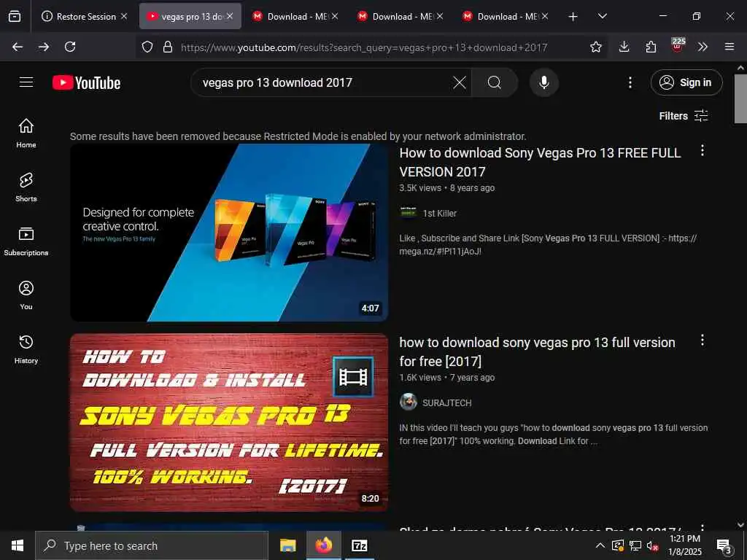Start voice search with the microphone
The height and width of the screenshot is (560, 747).
click(543, 83)
